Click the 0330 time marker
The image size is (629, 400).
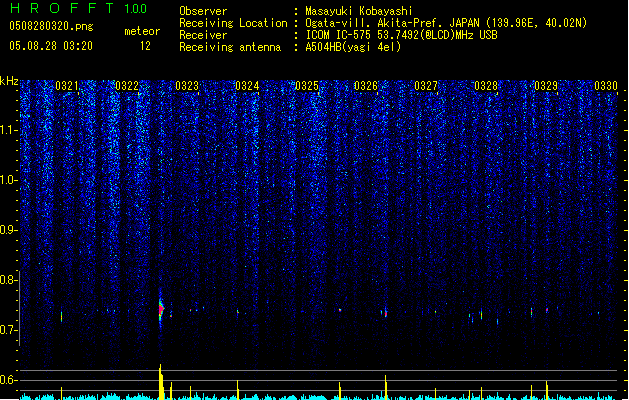[x=606, y=86]
